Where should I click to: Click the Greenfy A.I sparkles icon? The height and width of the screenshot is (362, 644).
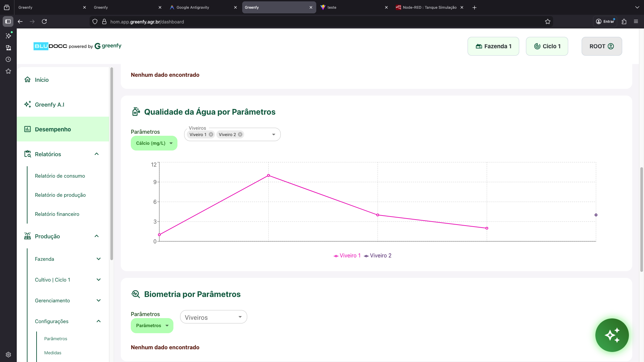(28, 104)
